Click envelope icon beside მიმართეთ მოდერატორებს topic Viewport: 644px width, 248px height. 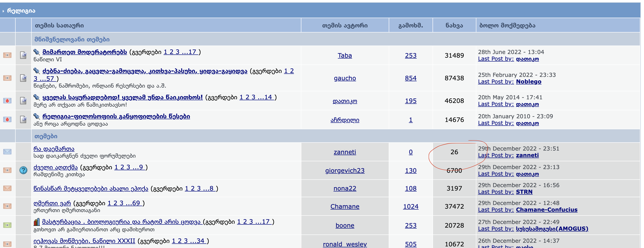[7, 55]
